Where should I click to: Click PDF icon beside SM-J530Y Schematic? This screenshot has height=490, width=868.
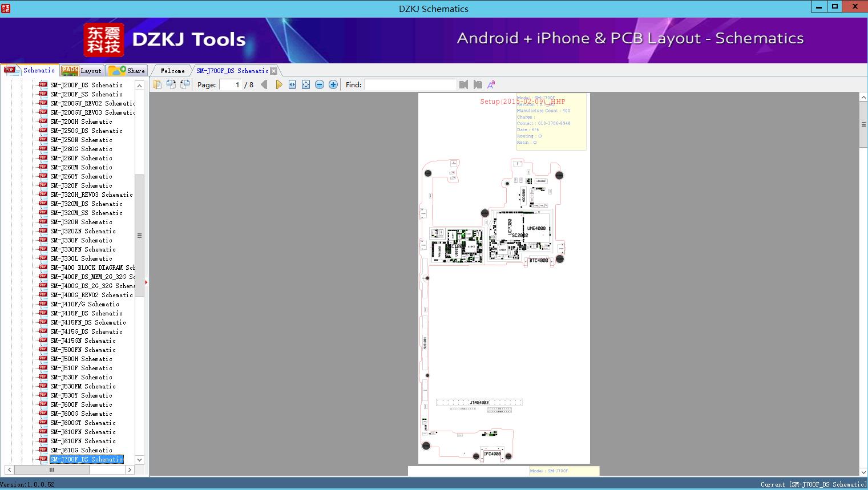[43, 395]
